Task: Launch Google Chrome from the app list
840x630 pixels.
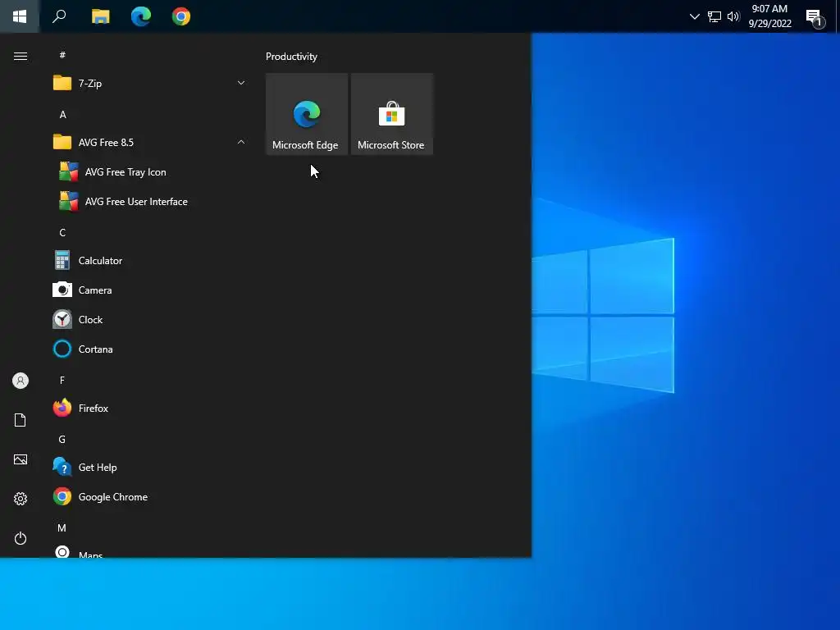Action: [x=149, y=496]
